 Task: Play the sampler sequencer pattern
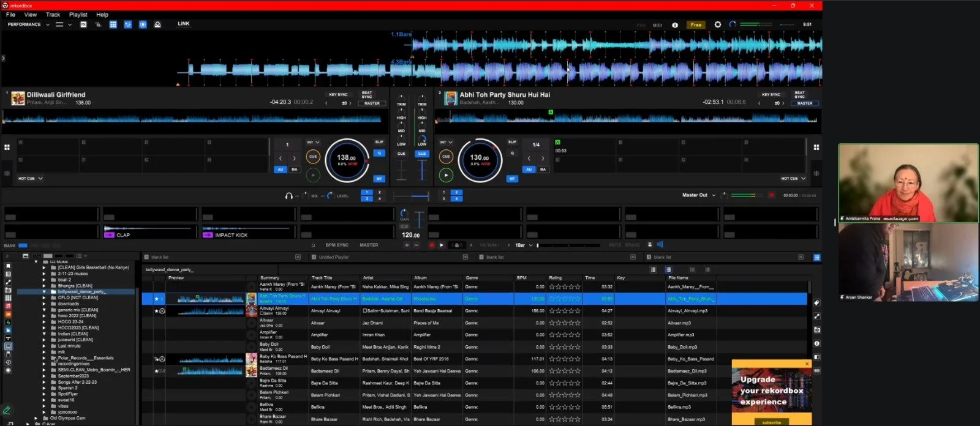click(x=442, y=245)
